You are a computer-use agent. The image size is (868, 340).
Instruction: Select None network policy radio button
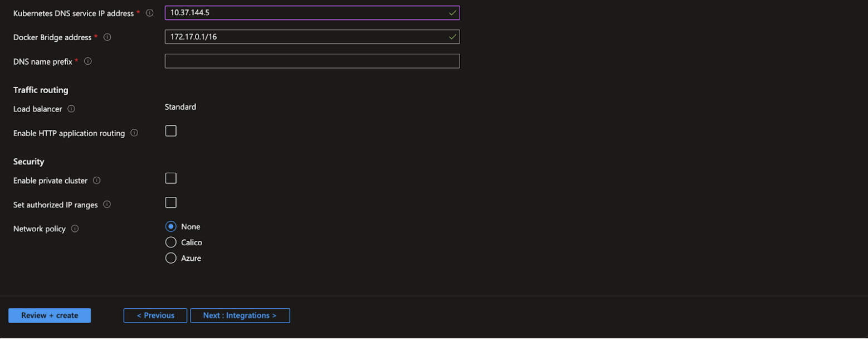pyautogui.click(x=171, y=227)
